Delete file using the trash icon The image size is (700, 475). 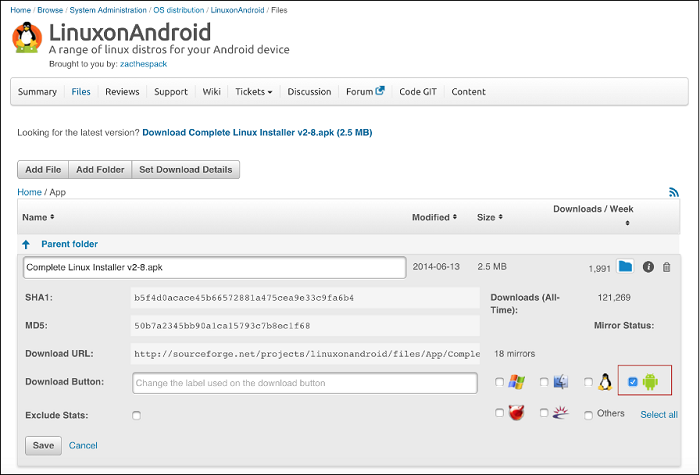click(x=667, y=267)
